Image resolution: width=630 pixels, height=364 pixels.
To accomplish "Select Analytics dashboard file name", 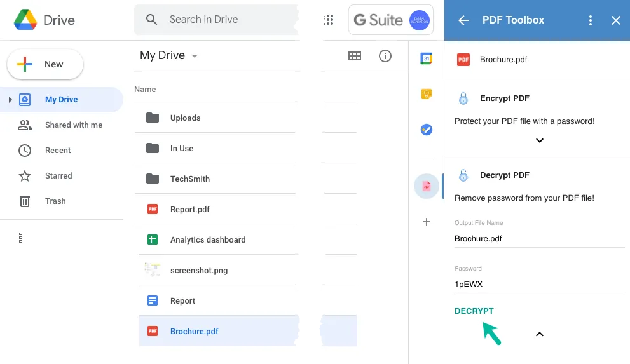I will click(x=208, y=240).
